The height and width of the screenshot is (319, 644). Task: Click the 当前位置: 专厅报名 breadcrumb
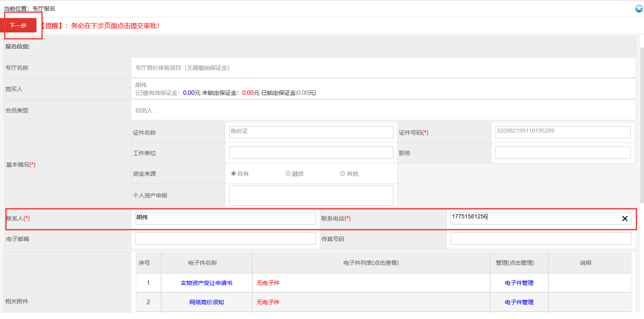coord(30,9)
